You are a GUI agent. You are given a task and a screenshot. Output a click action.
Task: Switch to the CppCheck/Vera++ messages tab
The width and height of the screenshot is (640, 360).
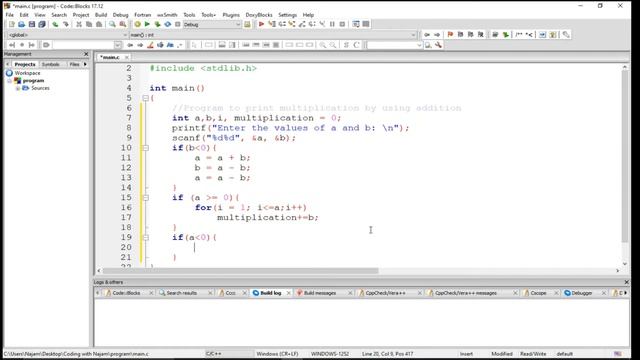coord(466,293)
